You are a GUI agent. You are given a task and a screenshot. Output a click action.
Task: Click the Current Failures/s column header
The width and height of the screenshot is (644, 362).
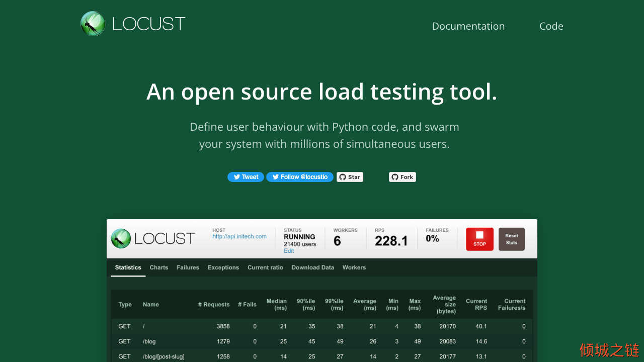512,304
